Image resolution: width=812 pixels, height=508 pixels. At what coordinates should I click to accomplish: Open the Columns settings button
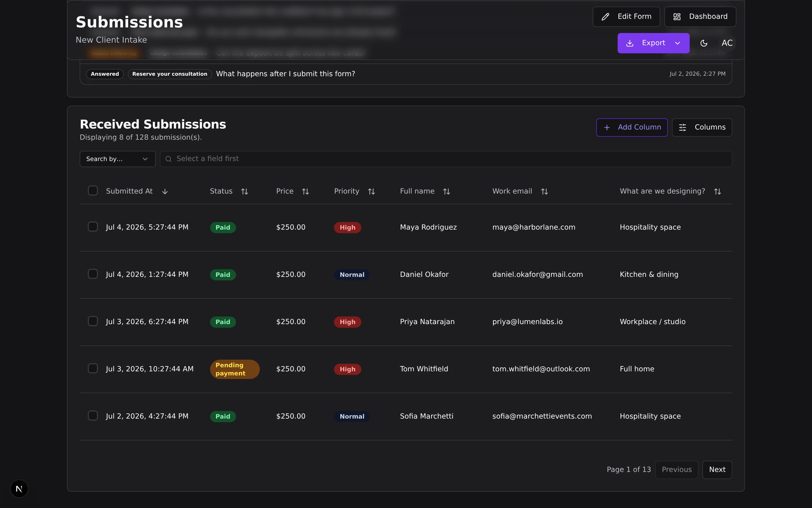pyautogui.click(x=702, y=127)
